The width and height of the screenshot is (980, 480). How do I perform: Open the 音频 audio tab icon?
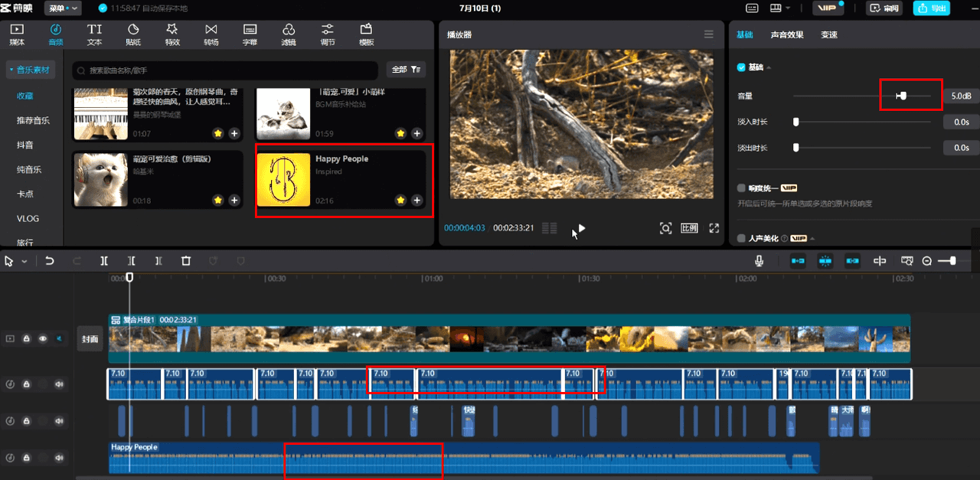(x=56, y=29)
